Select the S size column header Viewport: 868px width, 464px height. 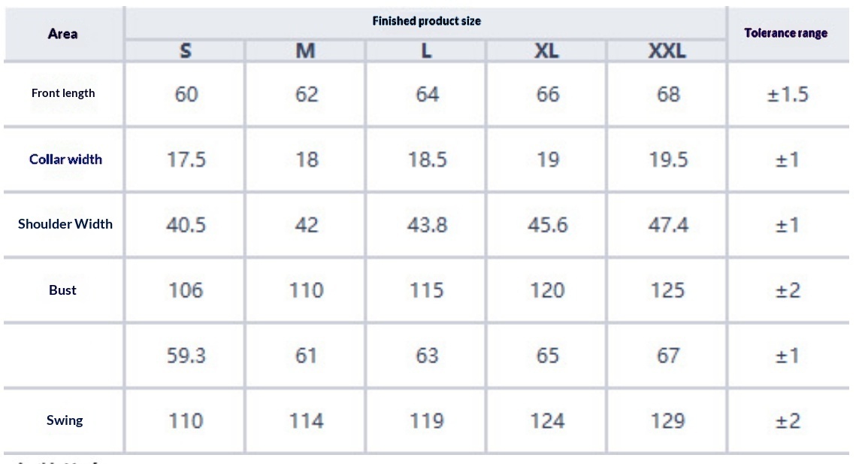click(186, 51)
